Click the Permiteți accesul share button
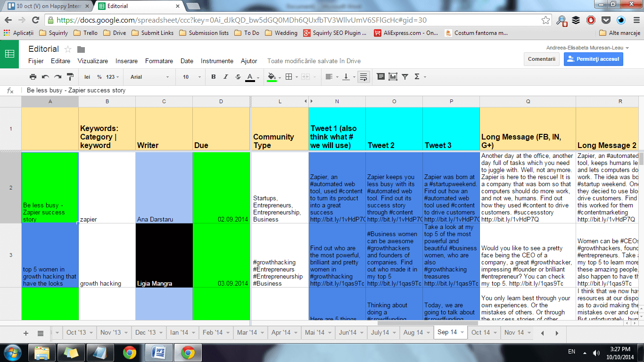The height and width of the screenshot is (362, 644). pos(593,59)
